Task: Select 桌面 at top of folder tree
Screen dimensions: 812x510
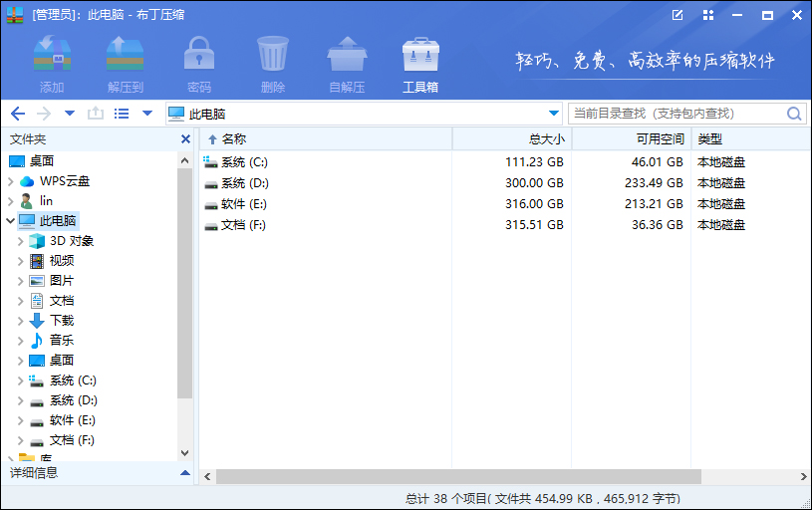Action: pos(32,161)
